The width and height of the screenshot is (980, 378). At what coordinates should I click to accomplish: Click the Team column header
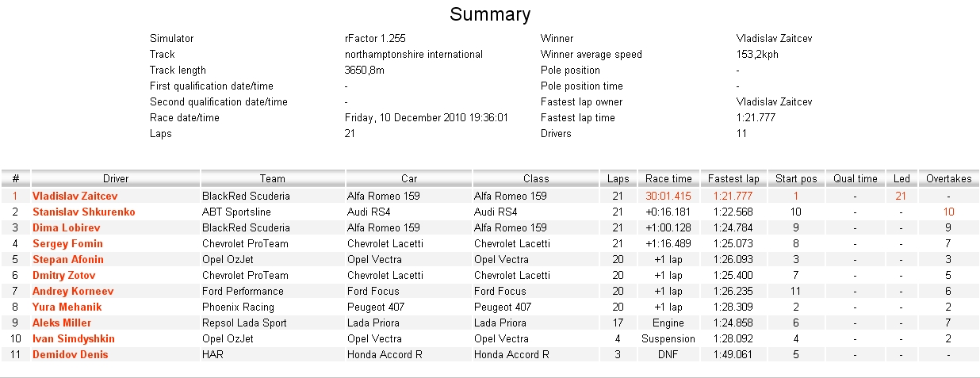[273, 178]
